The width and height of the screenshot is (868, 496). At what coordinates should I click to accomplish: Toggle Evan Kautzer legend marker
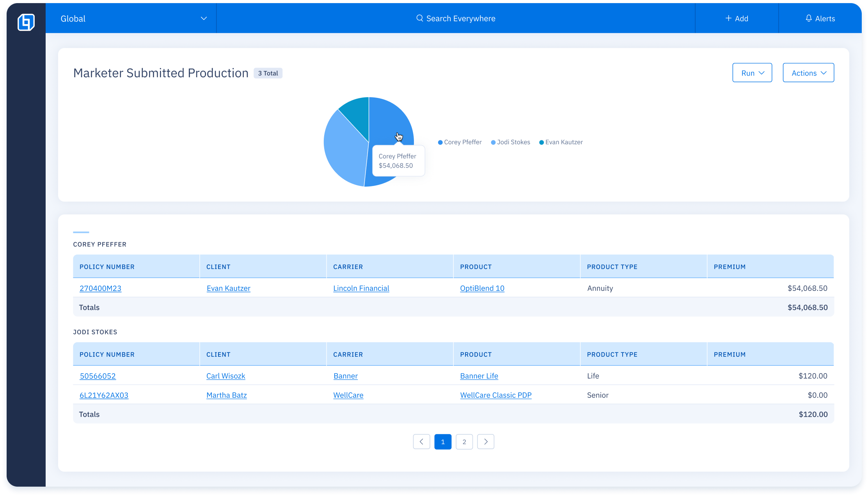pyautogui.click(x=541, y=142)
